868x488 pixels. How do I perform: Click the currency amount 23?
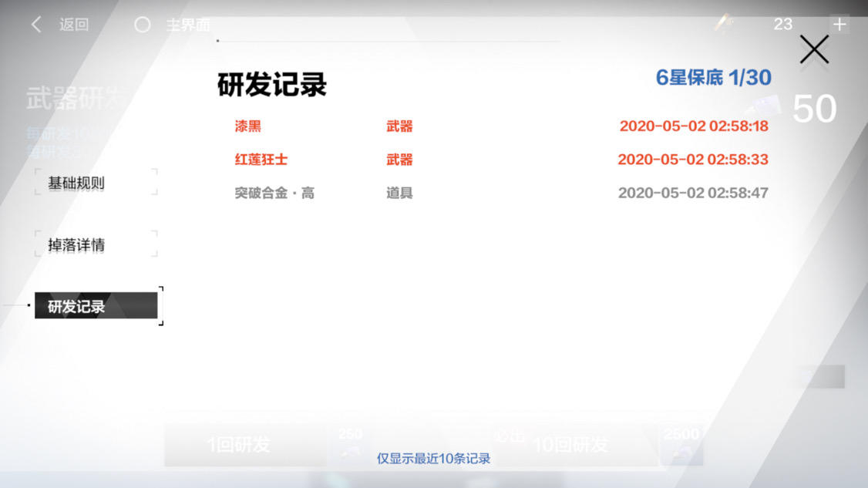782,24
